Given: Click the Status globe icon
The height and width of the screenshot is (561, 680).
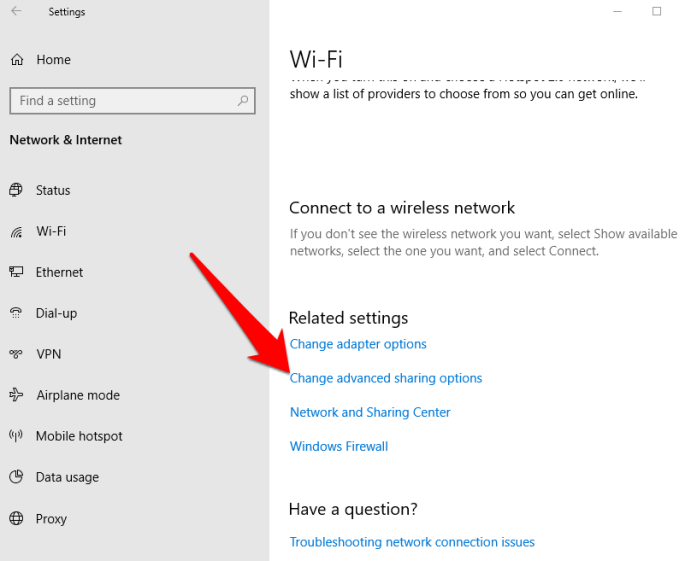Looking at the screenshot, I should (16, 190).
